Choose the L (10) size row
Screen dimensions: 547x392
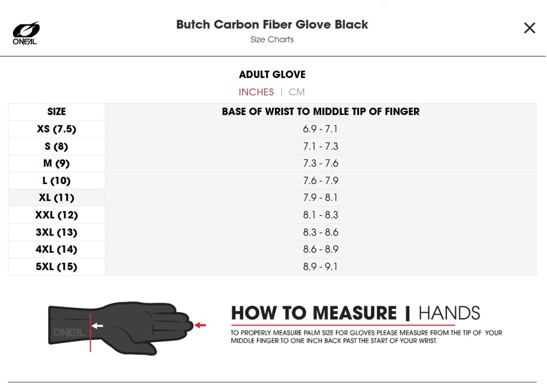point(56,181)
